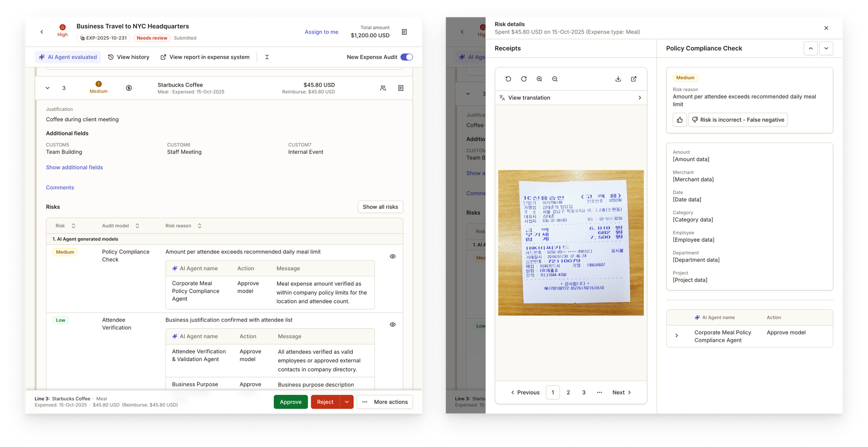
Task: Click the thumbs up icon for risk
Action: (x=680, y=120)
